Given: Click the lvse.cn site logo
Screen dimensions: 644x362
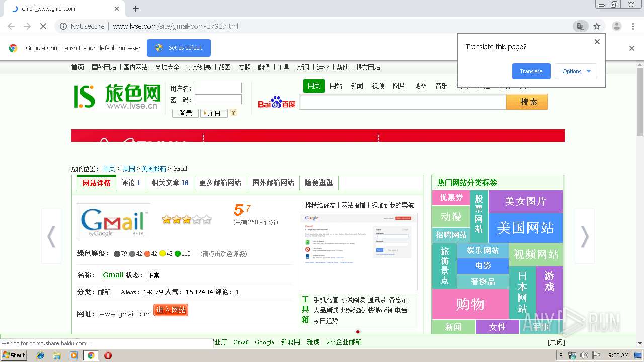Looking at the screenshot, I should pos(117,96).
